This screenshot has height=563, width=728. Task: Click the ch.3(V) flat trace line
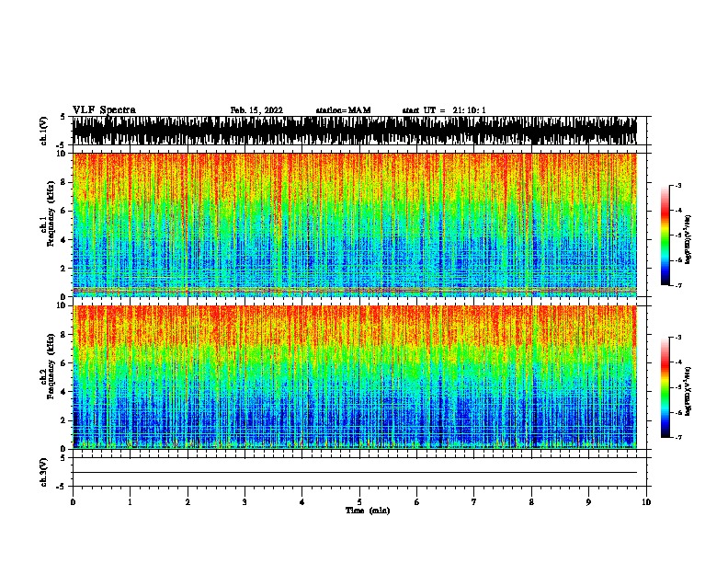point(355,473)
